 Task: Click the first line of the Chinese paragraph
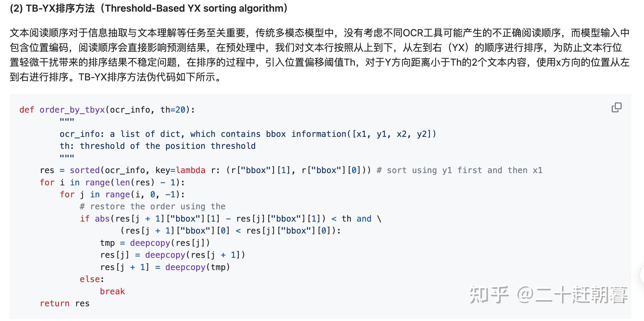tap(320, 33)
